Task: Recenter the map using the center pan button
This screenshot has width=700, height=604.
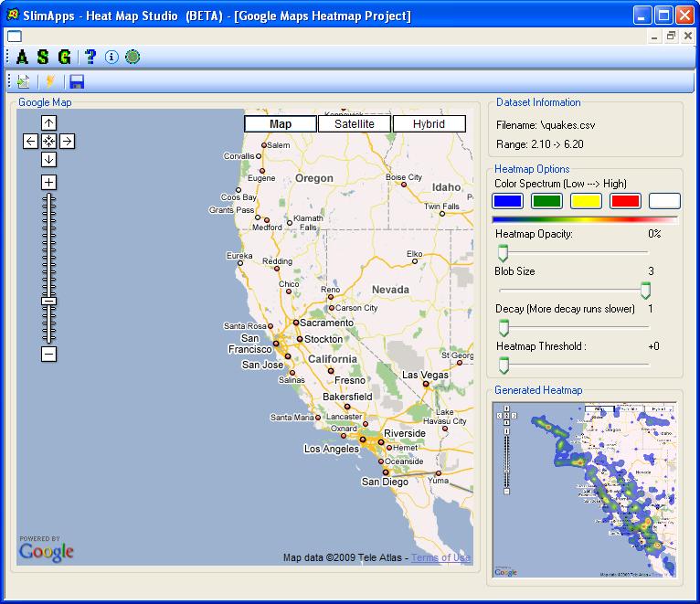Action: click(x=48, y=142)
